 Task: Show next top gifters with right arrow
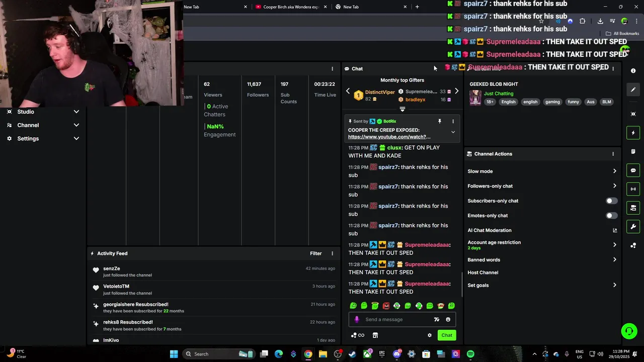click(x=456, y=92)
